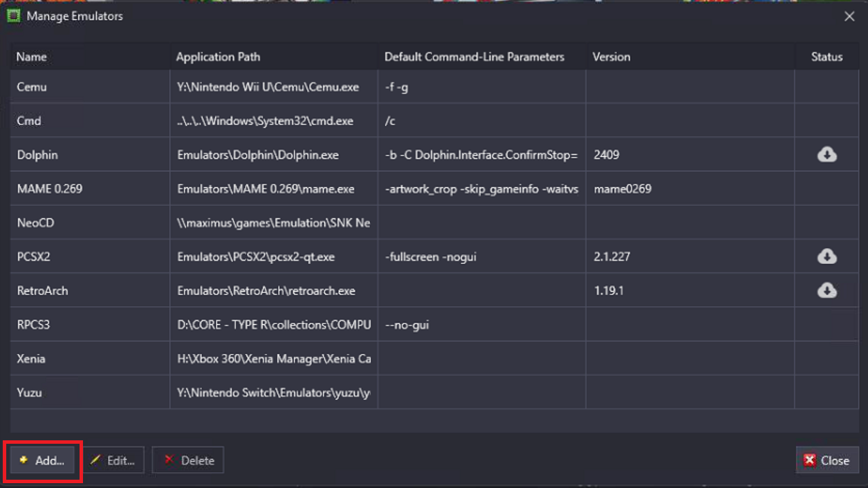The height and width of the screenshot is (488, 868).
Task: Select the Cemu row name
Action: pyautogui.click(x=32, y=87)
